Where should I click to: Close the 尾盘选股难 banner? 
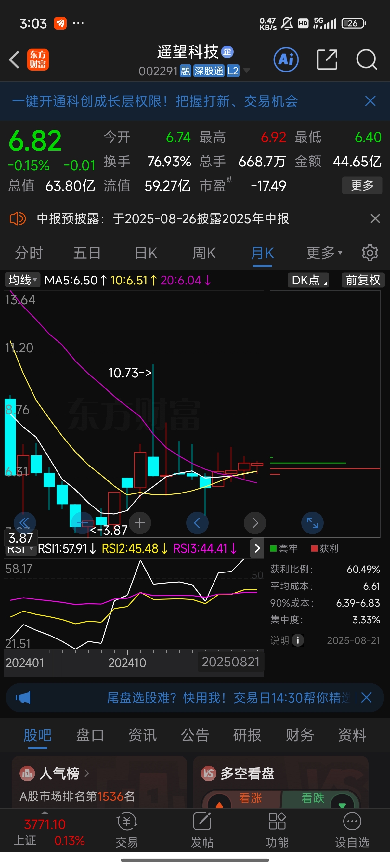coord(366,698)
